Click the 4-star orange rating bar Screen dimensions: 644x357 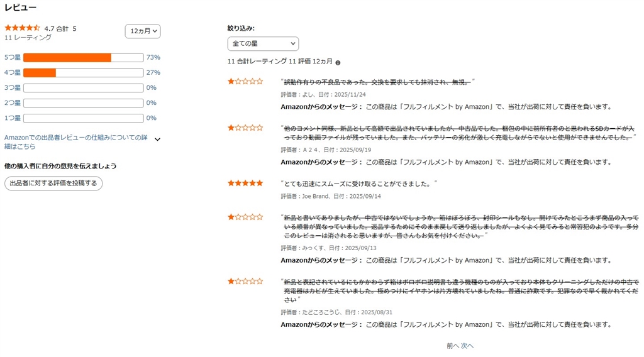coord(40,73)
